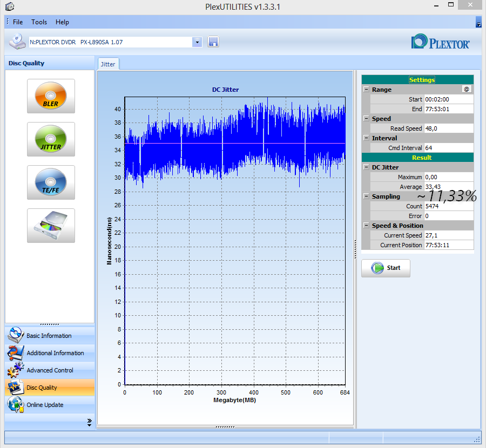This screenshot has height=448, width=486.
Task: Switch to the Jitter tab
Action: tap(108, 64)
